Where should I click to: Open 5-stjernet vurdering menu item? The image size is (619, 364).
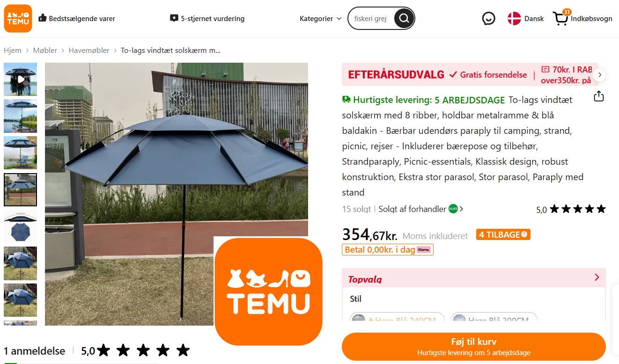[207, 19]
